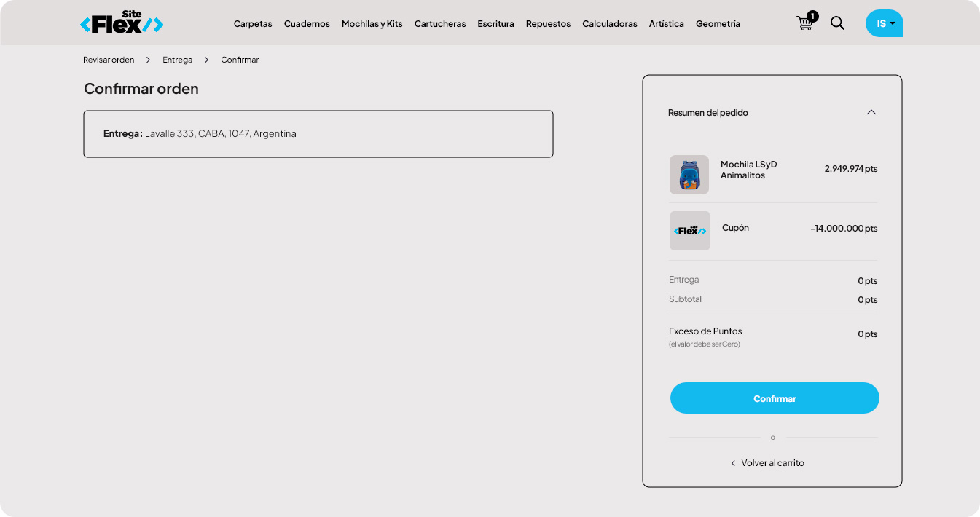Go back to Revisar orden breadcrumb
Image resolution: width=980 pixels, height=517 pixels.
(109, 60)
